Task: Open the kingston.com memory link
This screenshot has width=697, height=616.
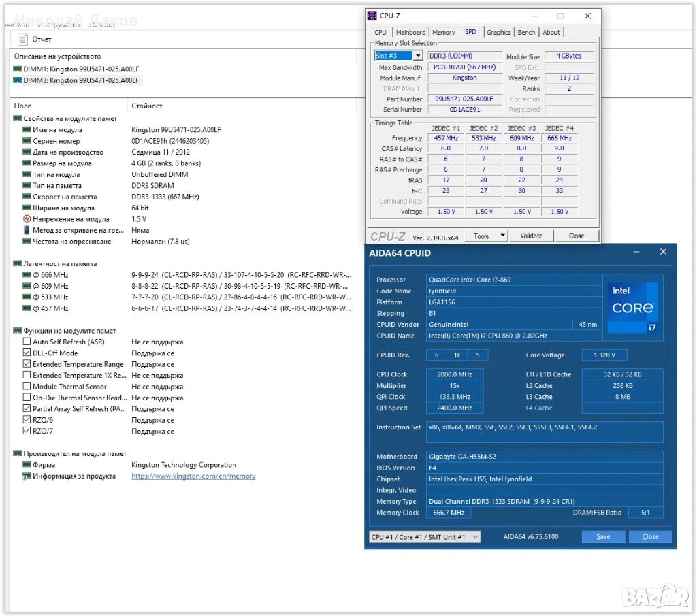Action: pyautogui.click(x=193, y=476)
